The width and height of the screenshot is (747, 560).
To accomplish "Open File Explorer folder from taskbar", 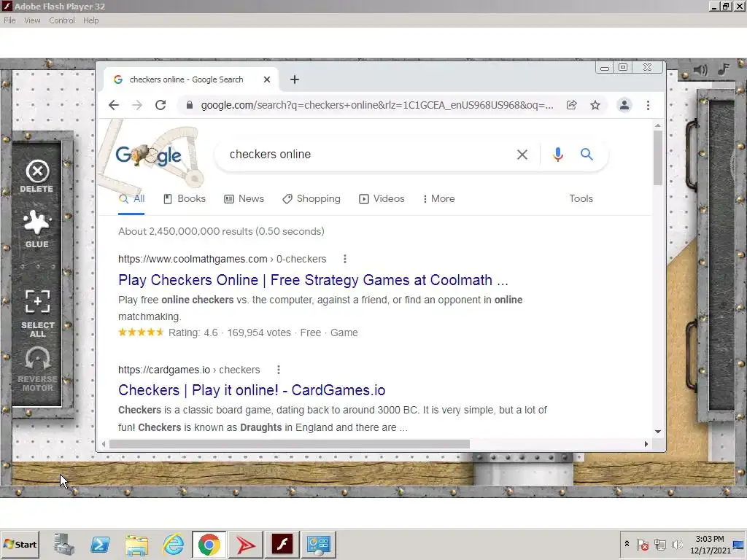I will (x=136, y=545).
